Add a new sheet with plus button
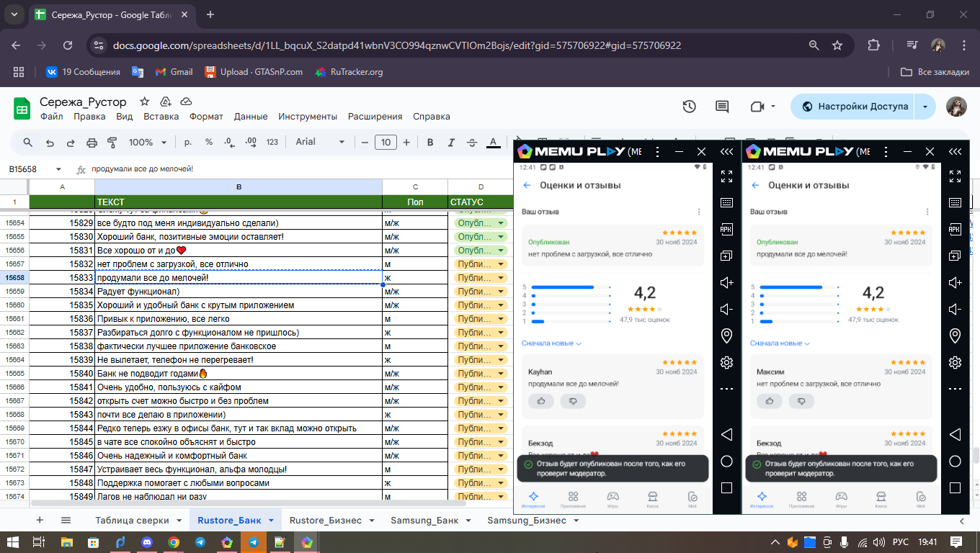 (x=40, y=520)
